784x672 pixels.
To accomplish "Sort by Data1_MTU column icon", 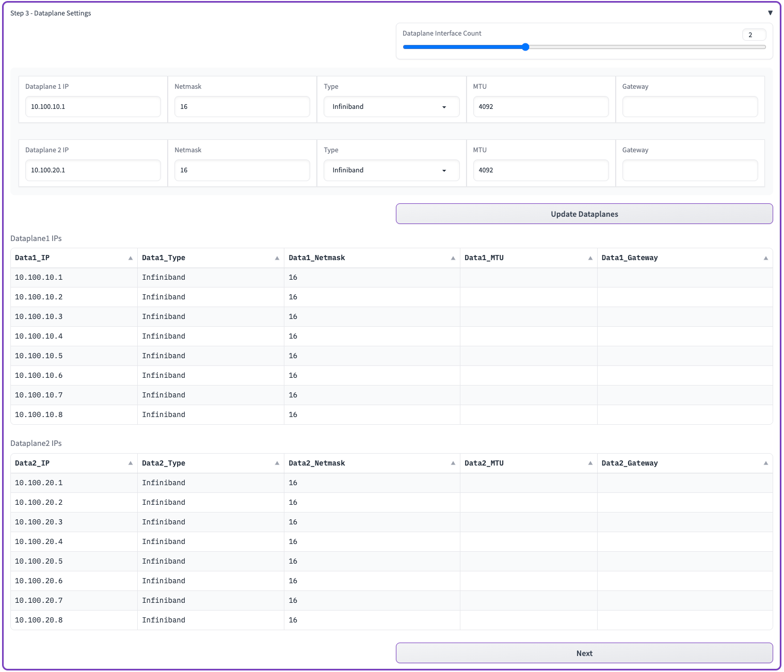I will coord(590,258).
